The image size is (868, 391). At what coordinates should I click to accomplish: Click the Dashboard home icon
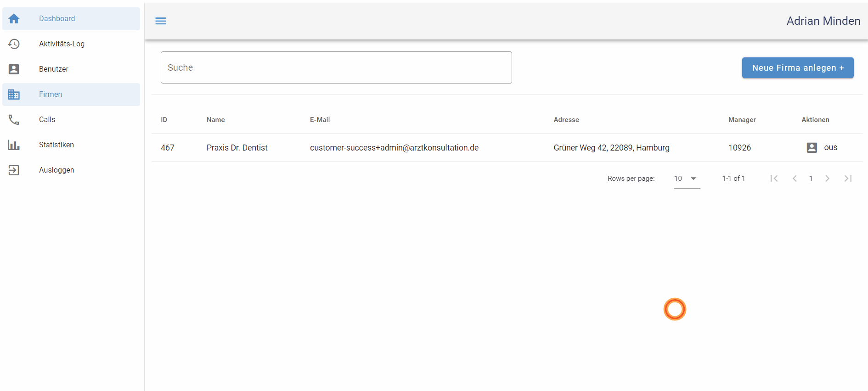[x=14, y=19]
